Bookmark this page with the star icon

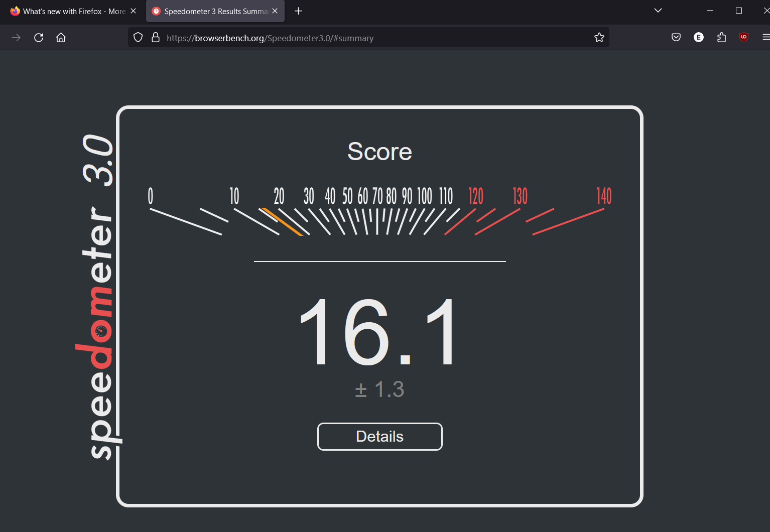tap(599, 38)
